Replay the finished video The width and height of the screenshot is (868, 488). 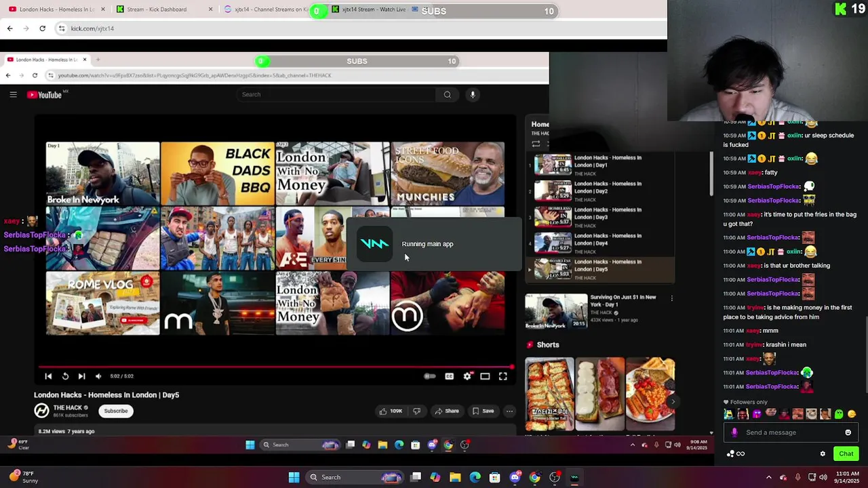[x=65, y=376]
